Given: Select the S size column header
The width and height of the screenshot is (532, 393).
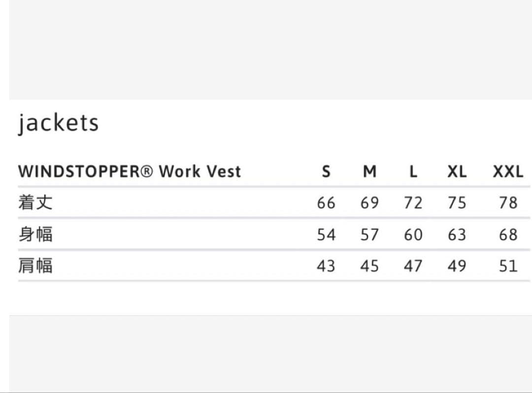Looking at the screenshot, I should 326,171.
